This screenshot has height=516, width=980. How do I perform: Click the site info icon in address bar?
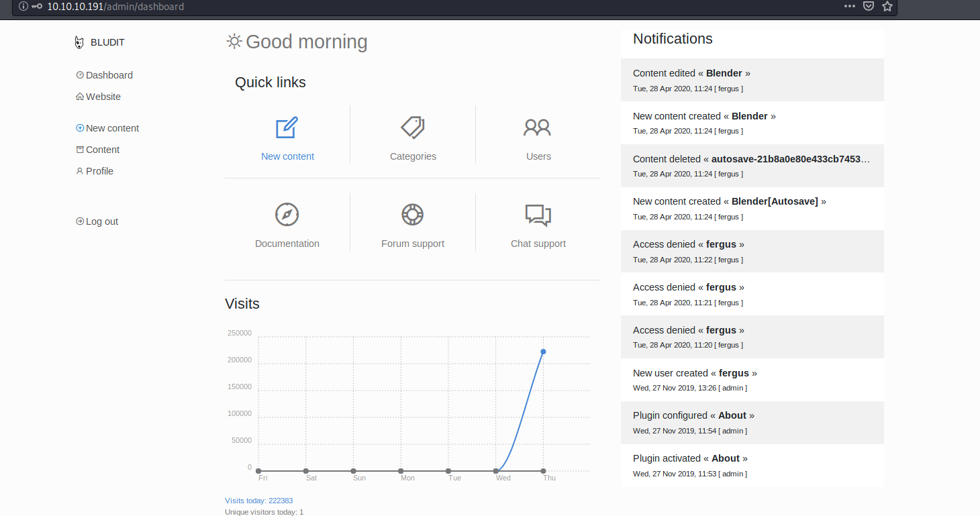[x=23, y=7]
